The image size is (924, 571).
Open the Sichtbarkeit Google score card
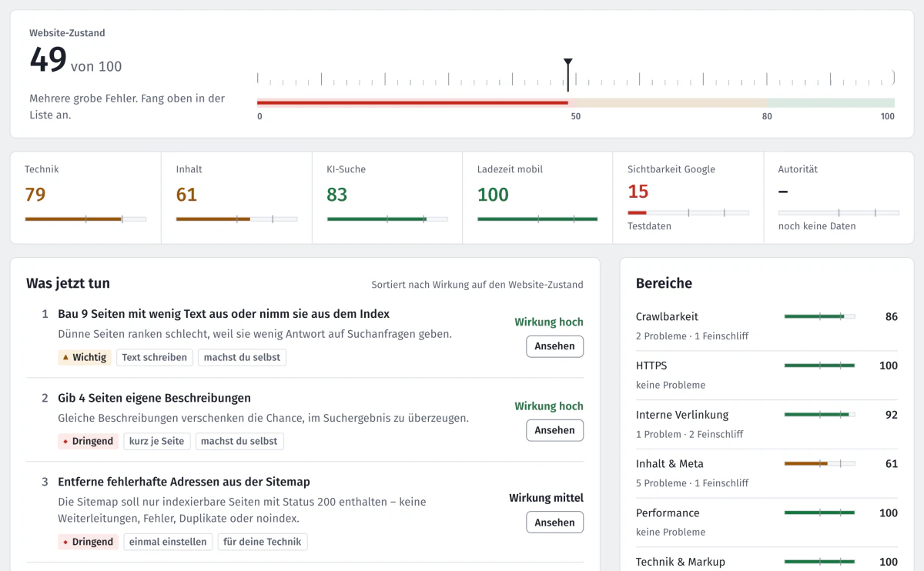click(x=688, y=198)
